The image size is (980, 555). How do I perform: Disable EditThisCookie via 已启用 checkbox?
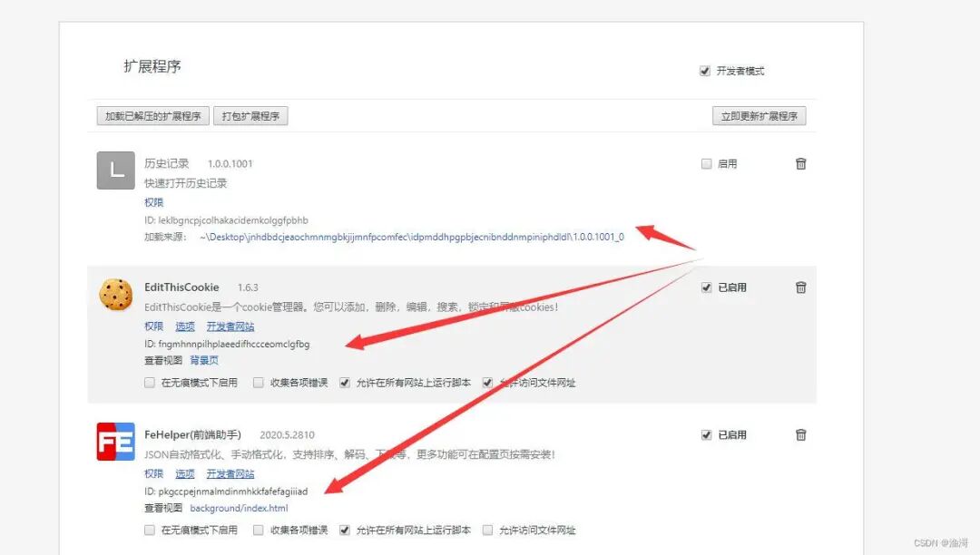pyautogui.click(x=706, y=287)
